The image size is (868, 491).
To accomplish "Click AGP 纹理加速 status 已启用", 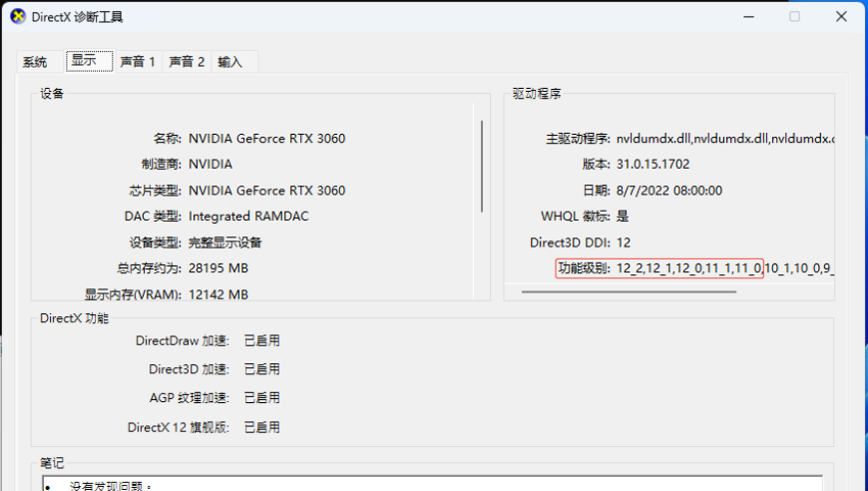I will pyautogui.click(x=261, y=398).
